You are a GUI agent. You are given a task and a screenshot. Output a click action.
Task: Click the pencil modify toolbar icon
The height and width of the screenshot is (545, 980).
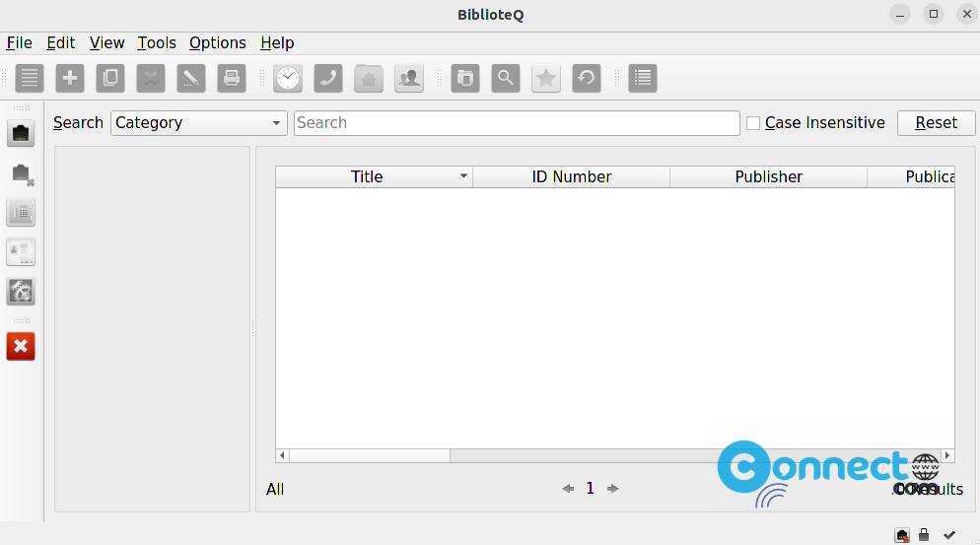pos(191,78)
